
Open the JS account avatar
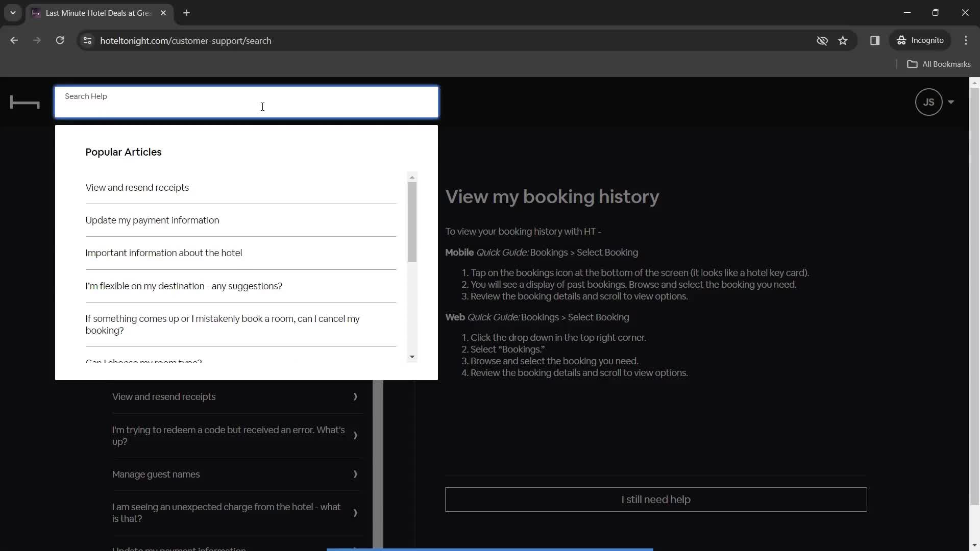pos(928,102)
